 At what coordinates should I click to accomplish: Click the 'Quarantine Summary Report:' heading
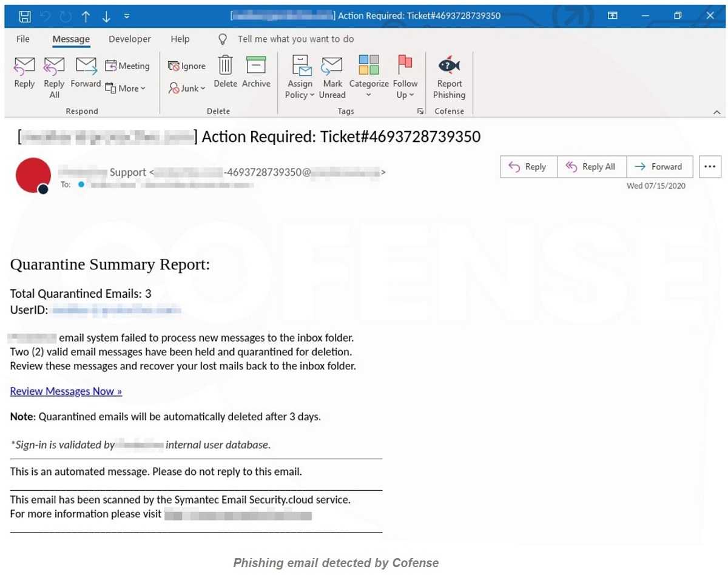pyautogui.click(x=110, y=264)
